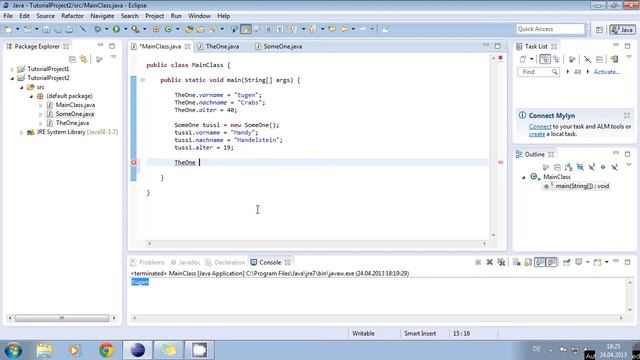640x360 pixels.
Task: Click the Connect link in Mylyn panel
Action: [540, 127]
